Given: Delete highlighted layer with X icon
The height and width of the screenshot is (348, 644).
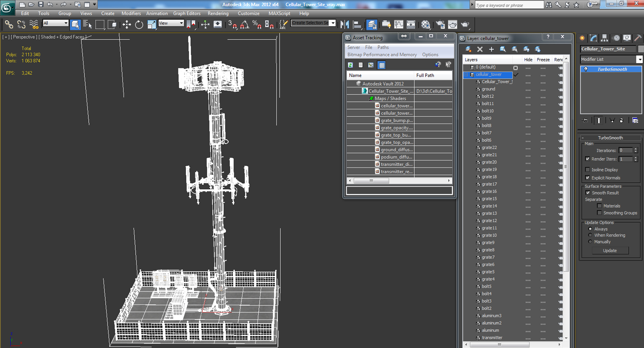Looking at the screenshot, I should [480, 49].
